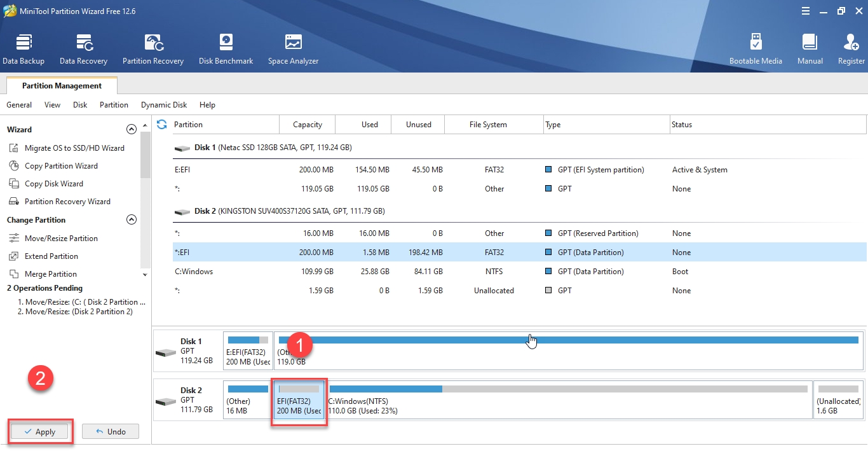Select pending operation 1 Move/Resize C:
This screenshot has width=868, height=458.
(x=81, y=302)
